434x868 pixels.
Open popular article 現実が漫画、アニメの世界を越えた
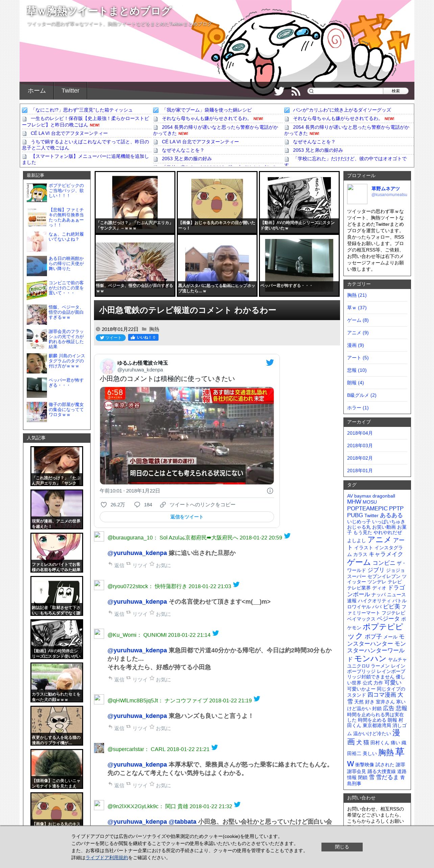tap(57, 509)
